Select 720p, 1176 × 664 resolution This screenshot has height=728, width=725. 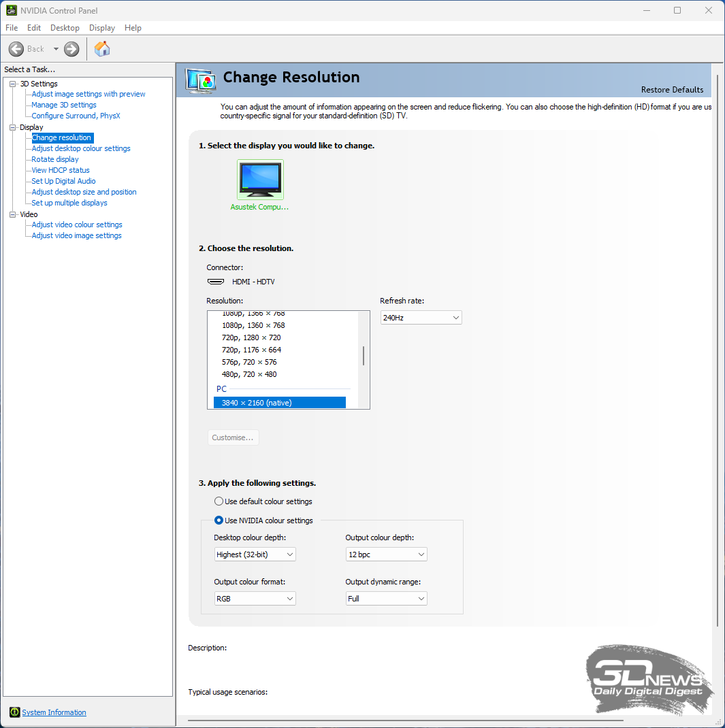[x=251, y=350]
